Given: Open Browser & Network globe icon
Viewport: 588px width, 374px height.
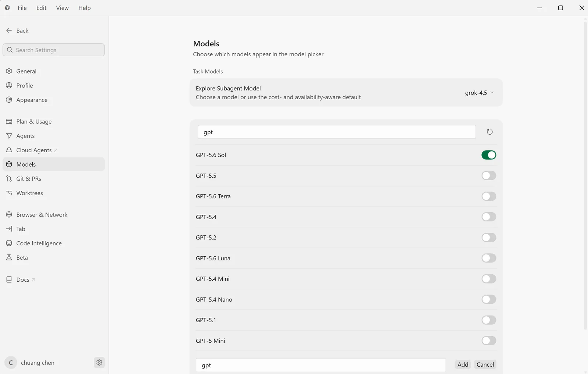Looking at the screenshot, I should tap(9, 214).
